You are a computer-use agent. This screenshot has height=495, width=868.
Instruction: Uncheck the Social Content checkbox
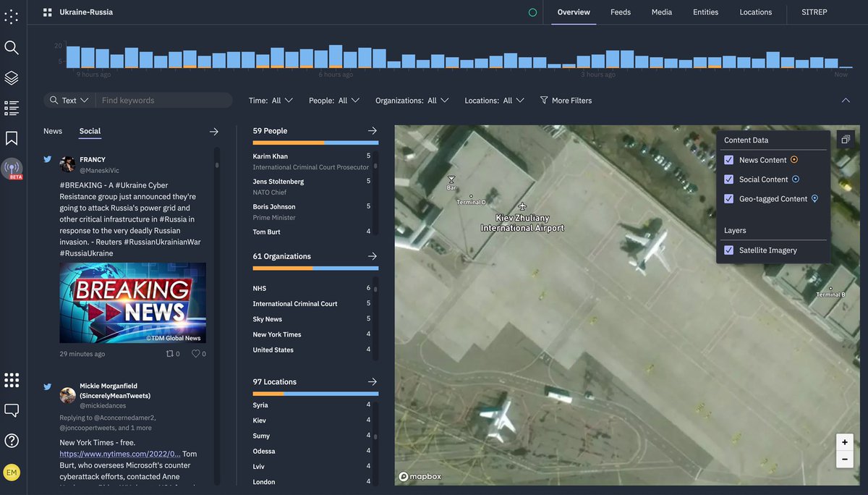[729, 179]
